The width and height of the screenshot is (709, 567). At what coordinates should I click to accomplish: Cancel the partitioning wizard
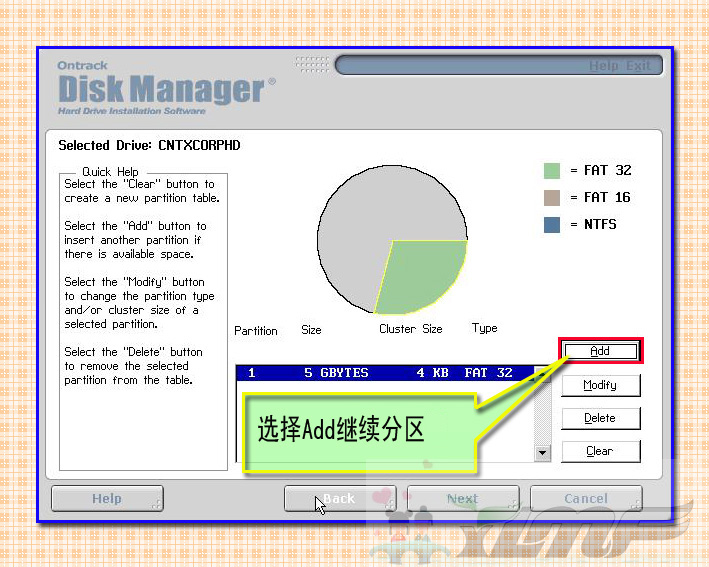(x=586, y=498)
